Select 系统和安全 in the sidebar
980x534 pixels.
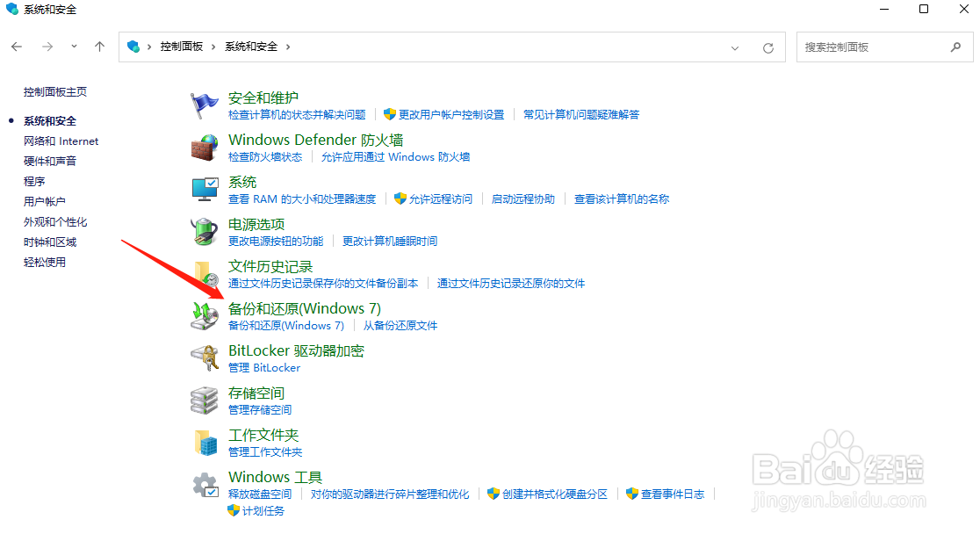[x=50, y=120]
